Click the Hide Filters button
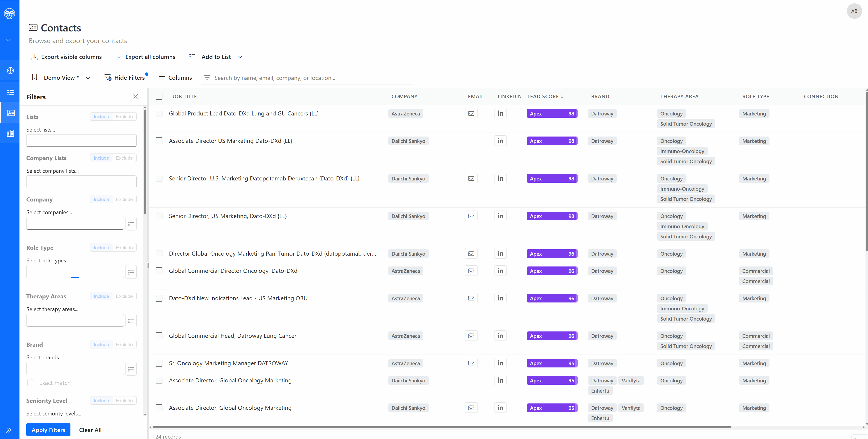868x439 pixels. pyautogui.click(x=125, y=78)
